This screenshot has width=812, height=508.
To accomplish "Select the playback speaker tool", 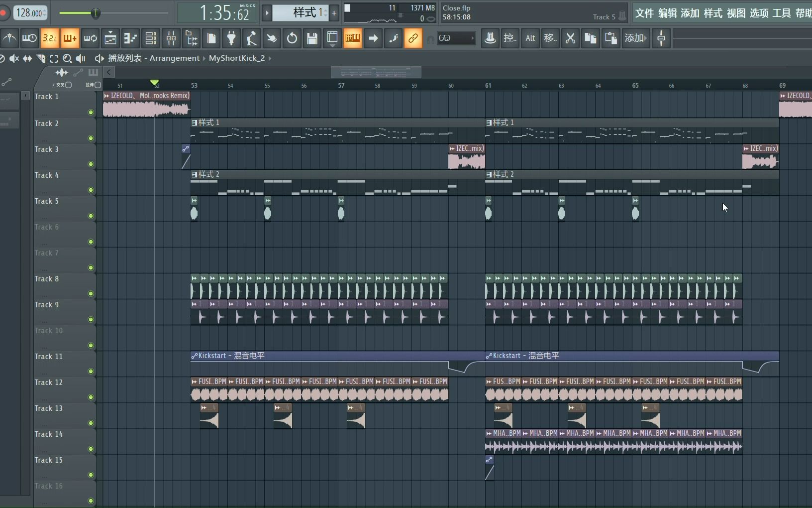I will click(x=81, y=59).
